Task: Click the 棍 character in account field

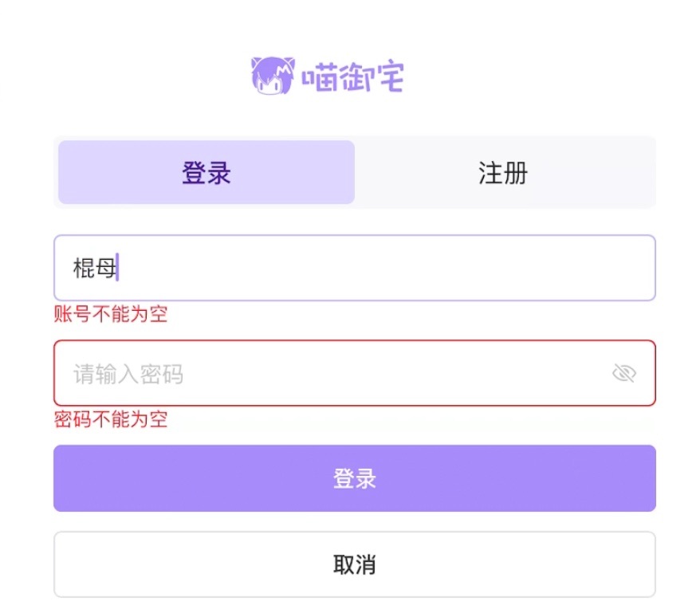Action: (84, 269)
